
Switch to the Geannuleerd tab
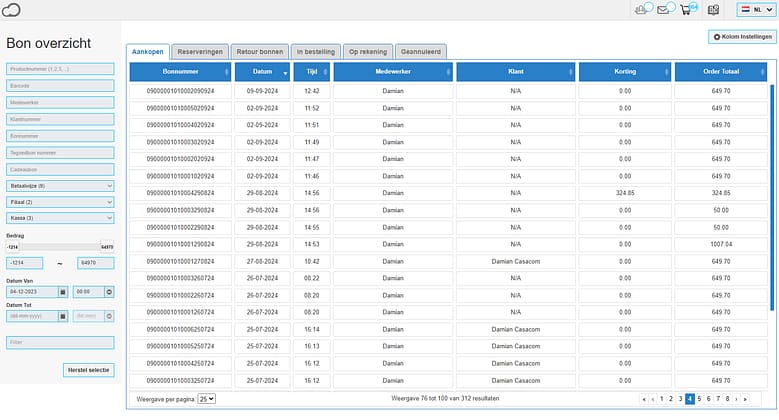coord(421,51)
